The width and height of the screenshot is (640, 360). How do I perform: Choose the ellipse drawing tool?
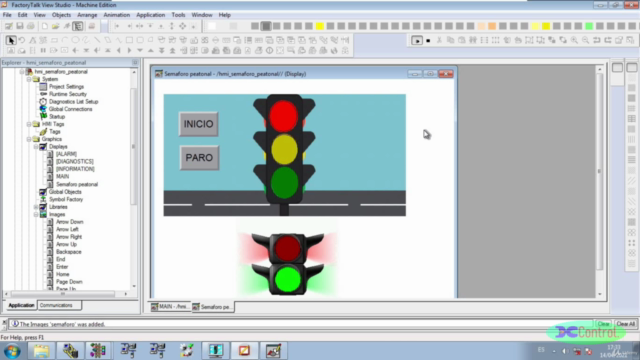click(75, 40)
